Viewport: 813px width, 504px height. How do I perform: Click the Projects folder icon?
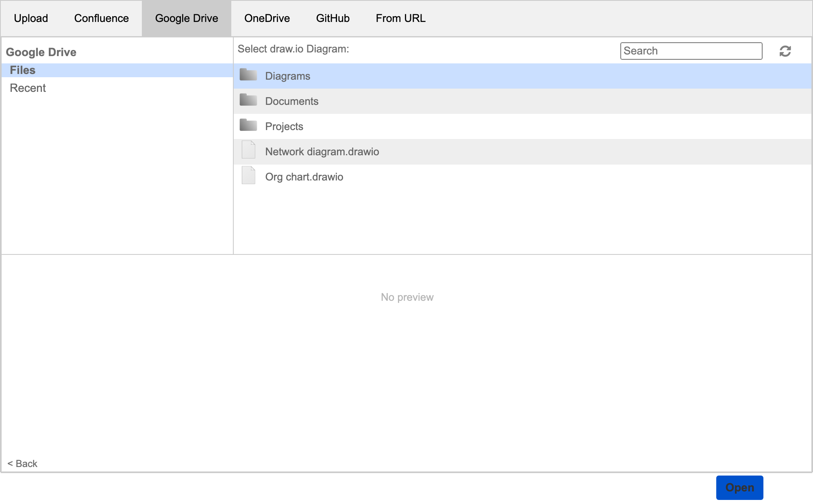pos(248,125)
